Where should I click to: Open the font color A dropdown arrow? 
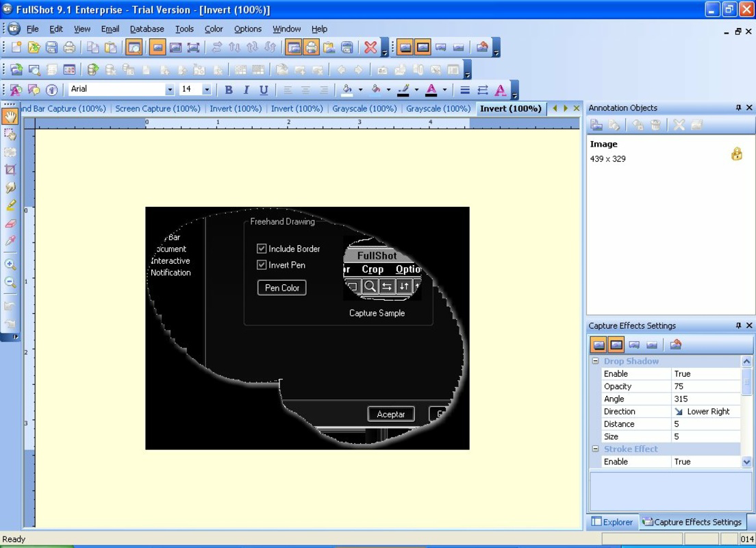click(x=444, y=89)
